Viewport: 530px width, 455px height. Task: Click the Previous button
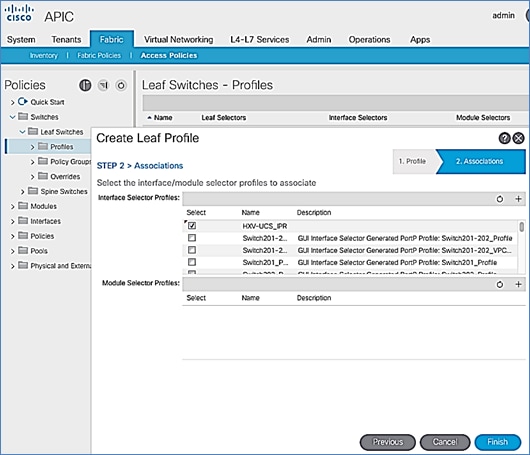[x=388, y=442]
